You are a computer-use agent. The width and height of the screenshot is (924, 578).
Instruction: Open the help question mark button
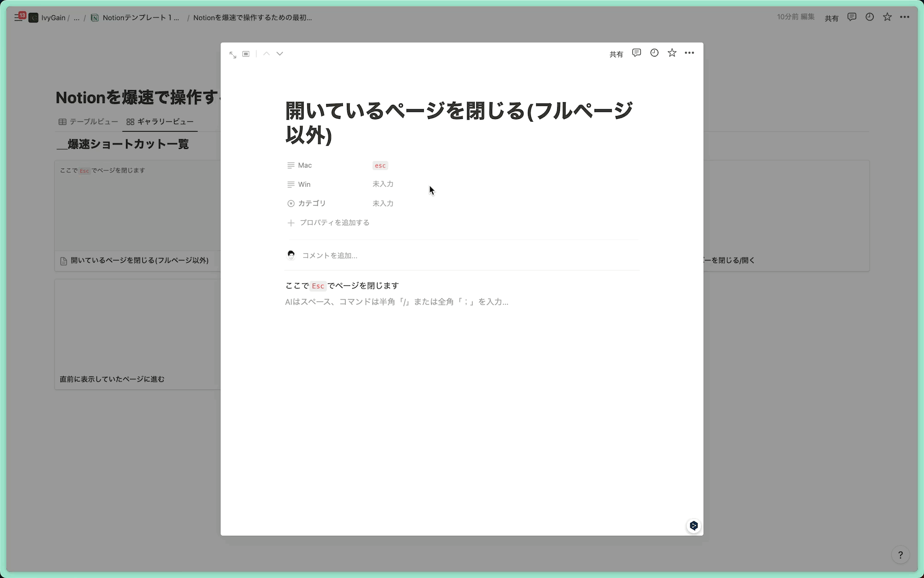click(x=900, y=555)
